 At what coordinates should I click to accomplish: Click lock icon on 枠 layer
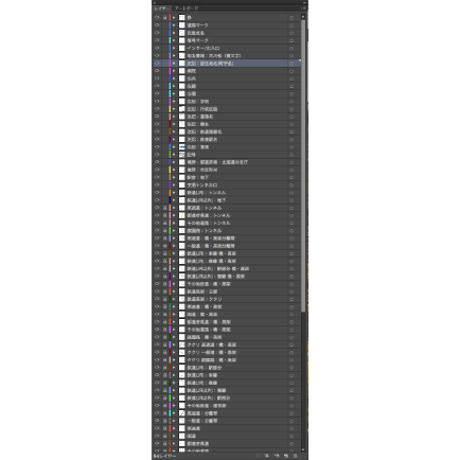coord(165,17)
